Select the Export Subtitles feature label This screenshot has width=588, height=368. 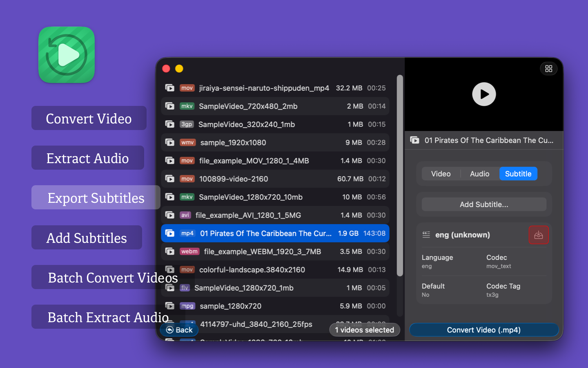pos(96,198)
